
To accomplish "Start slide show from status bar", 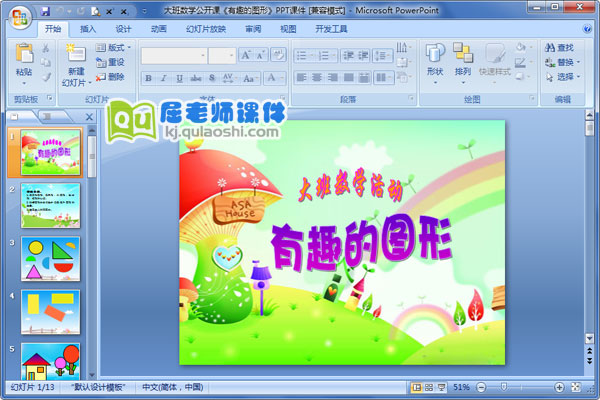I will pyautogui.click(x=441, y=387).
